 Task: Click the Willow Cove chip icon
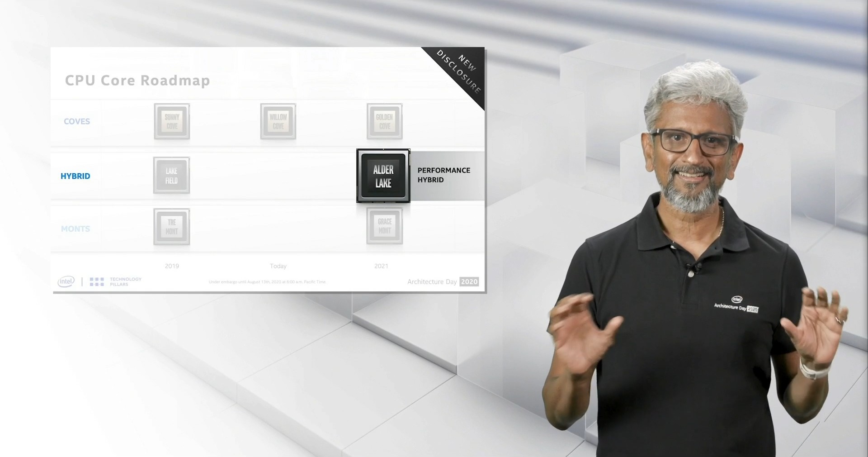pos(278,121)
